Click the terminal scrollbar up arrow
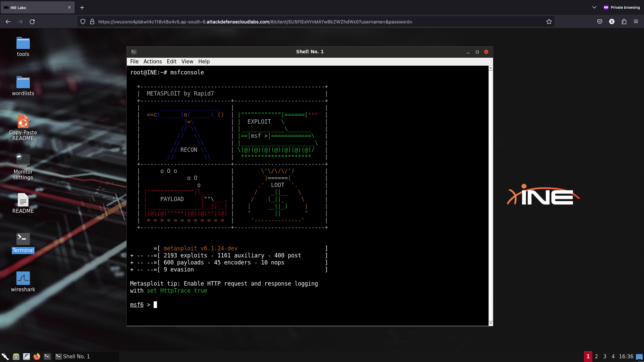644x362 pixels. (x=491, y=68)
